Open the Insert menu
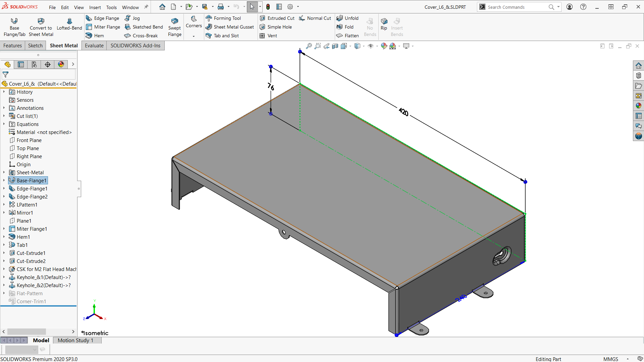 coord(95,7)
